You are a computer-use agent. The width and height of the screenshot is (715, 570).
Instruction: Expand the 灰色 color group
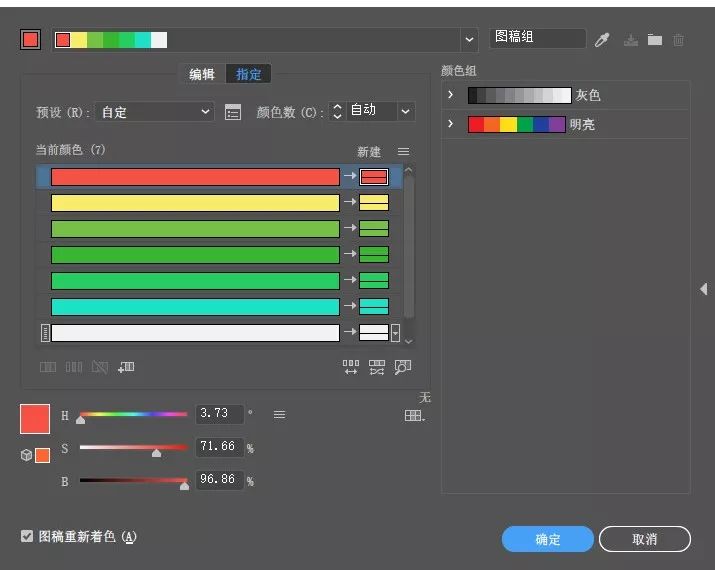pos(451,94)
